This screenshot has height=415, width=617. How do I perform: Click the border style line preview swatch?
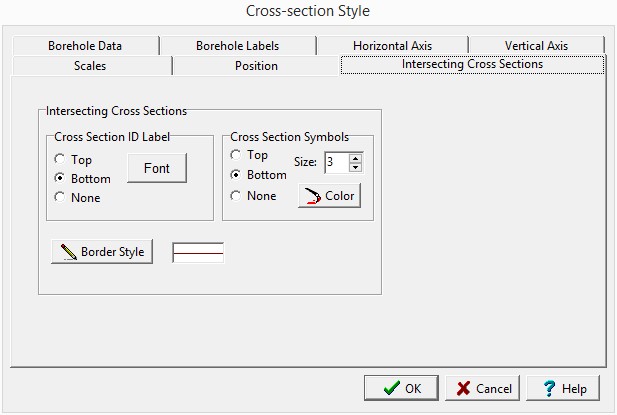198,252
